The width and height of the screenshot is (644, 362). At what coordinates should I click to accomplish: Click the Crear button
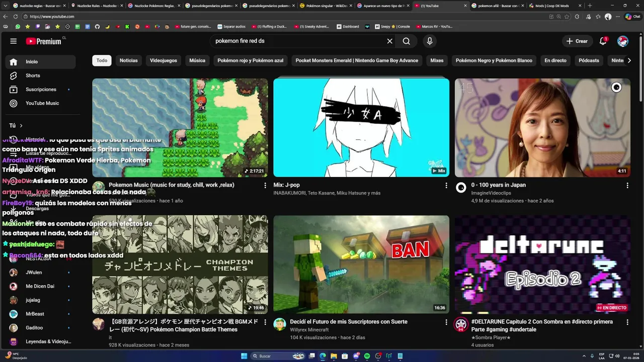coord(577,41)
